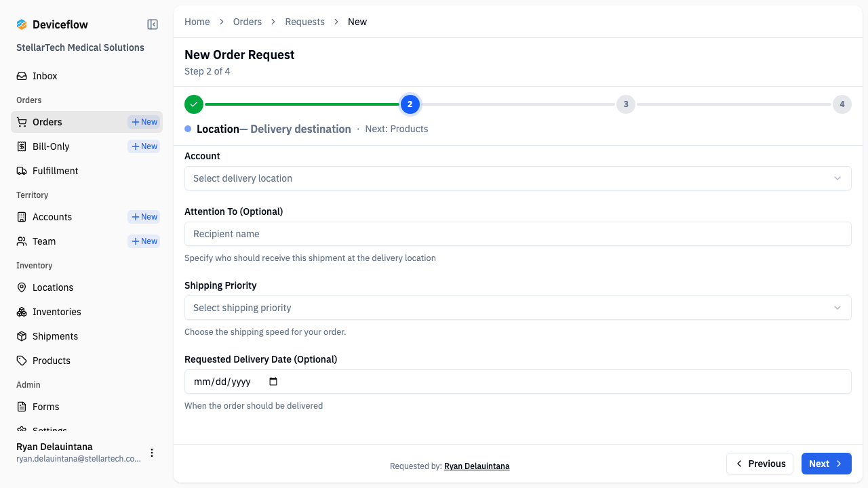Click the Accounts building icon
This screenshot has height=488, width=868.
tap(22, 217)
